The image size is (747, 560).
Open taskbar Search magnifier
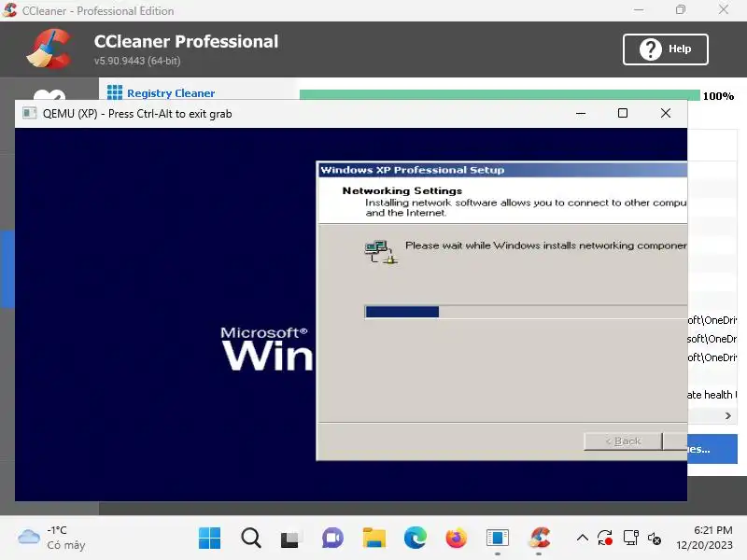(x=250, y=539)
